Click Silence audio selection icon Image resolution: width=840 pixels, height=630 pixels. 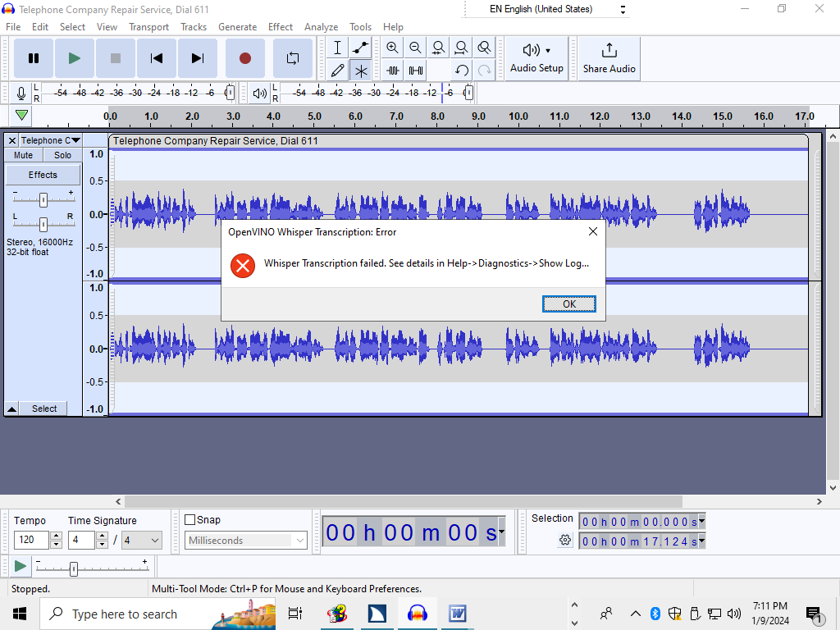tap(416, 71)
